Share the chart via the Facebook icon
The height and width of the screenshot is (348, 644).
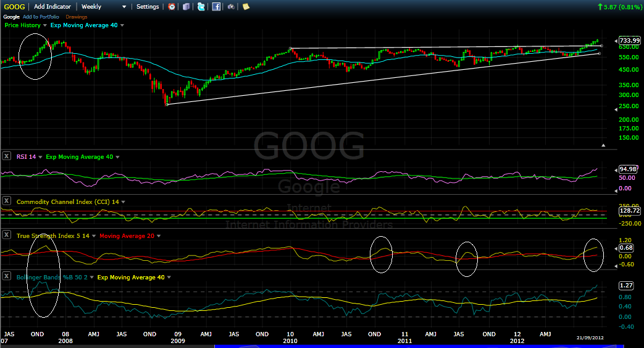tap(216, 7)
